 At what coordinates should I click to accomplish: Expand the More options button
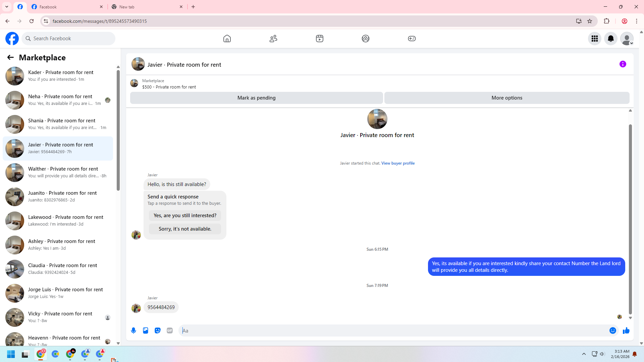pyautogui.click(x=506, y=98)
